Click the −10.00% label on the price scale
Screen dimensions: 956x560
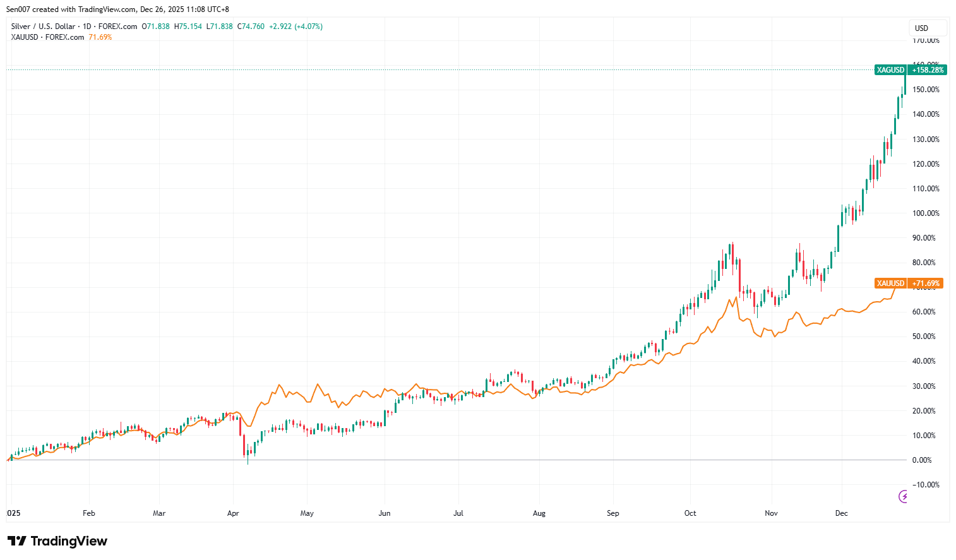(x=924, y=485)
